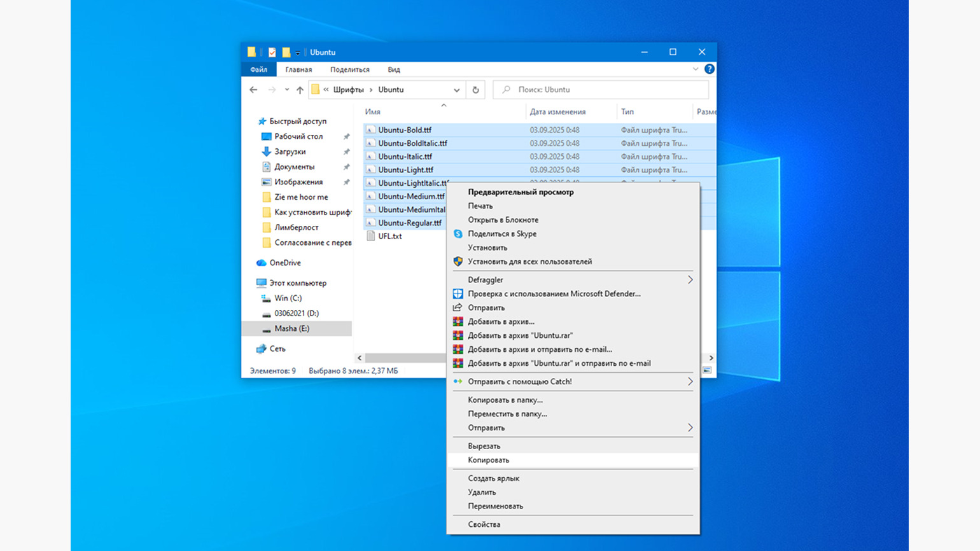
Task: Click the Help question mark button
Action: click(x=709, y=69)
